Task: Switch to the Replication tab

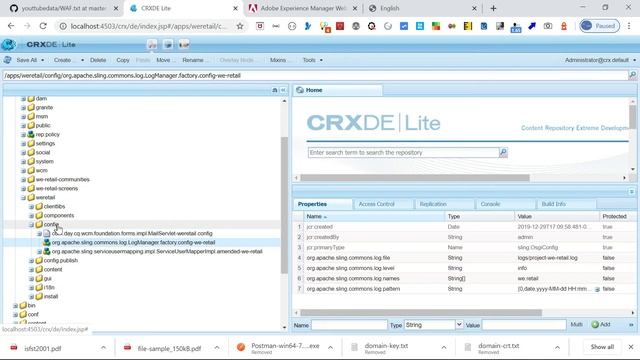Action: tap(433, 204)
